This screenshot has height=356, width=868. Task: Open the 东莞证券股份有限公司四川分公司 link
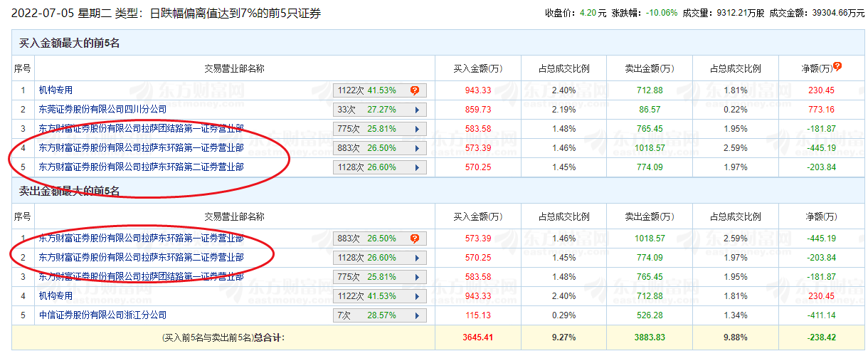tap(102, 110)
